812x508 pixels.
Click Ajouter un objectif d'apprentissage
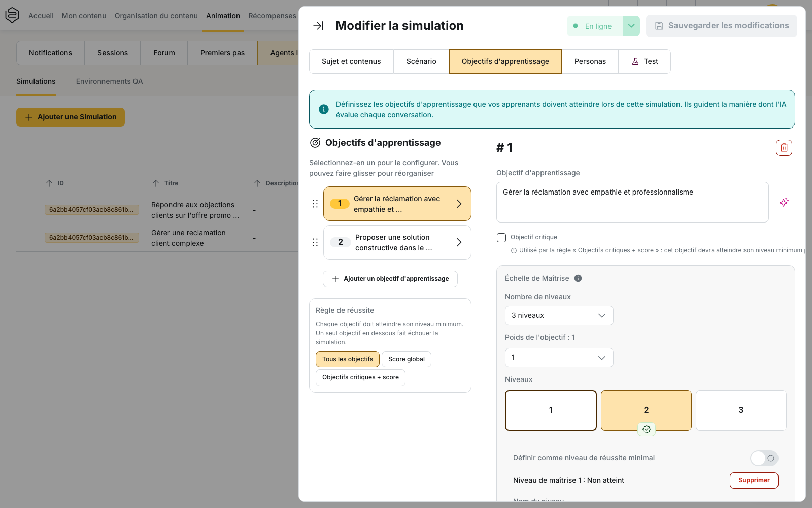tap(390, 279)
